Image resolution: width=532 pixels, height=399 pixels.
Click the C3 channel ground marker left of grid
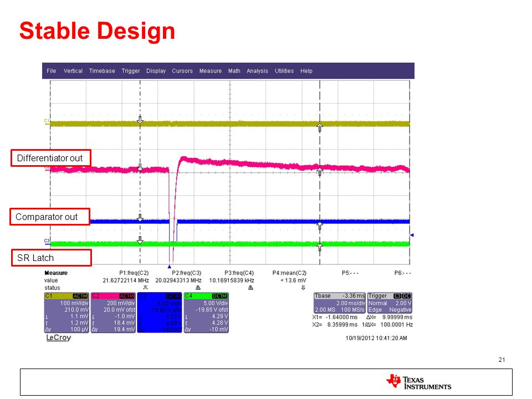click(x=47, y=242)
